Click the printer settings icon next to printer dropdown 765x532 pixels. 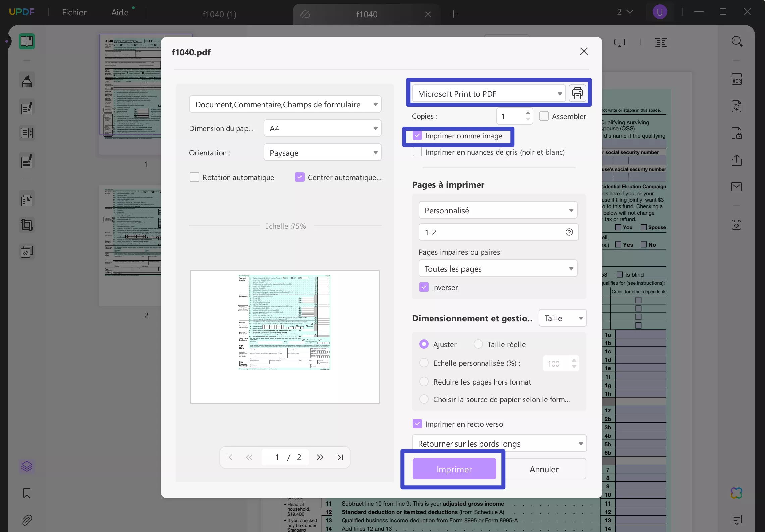pyautogui.click(x=578, y=93)
